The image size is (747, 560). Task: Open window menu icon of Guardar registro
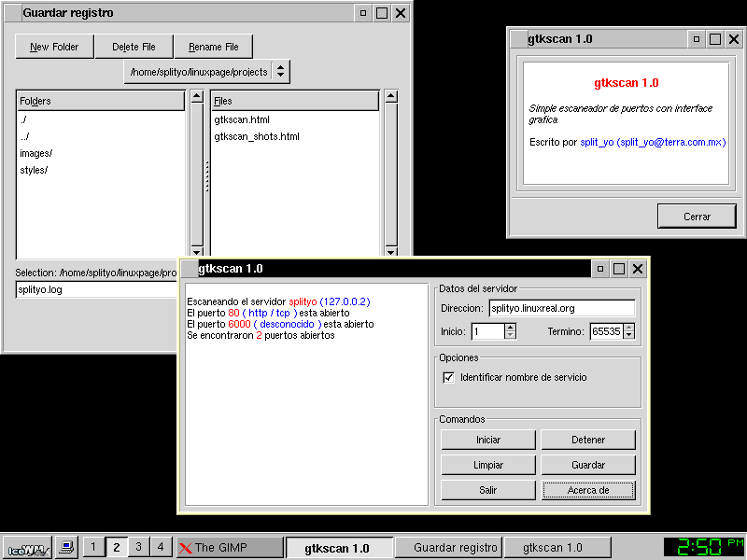13,13
